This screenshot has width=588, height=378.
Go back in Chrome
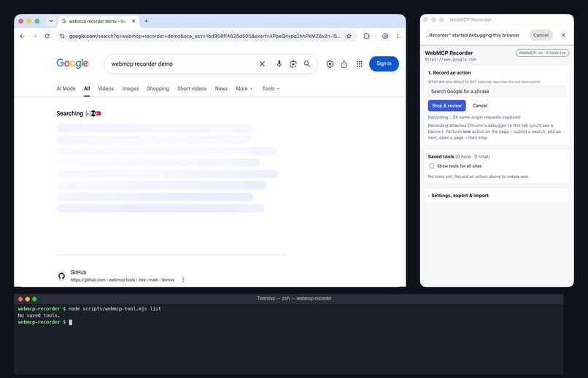(x=22, y=36)
